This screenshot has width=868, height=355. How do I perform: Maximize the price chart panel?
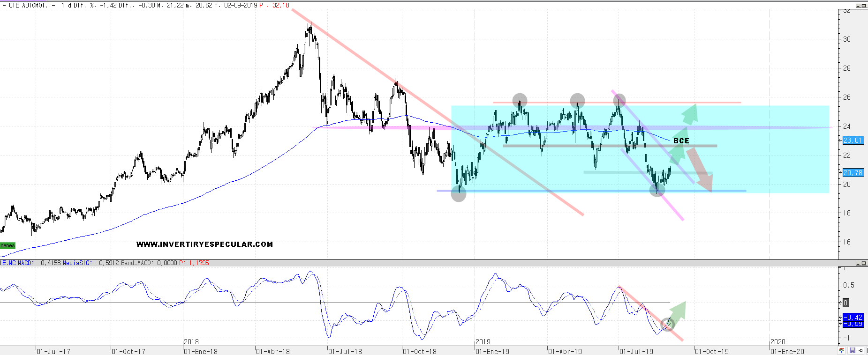tap(864, 6)
